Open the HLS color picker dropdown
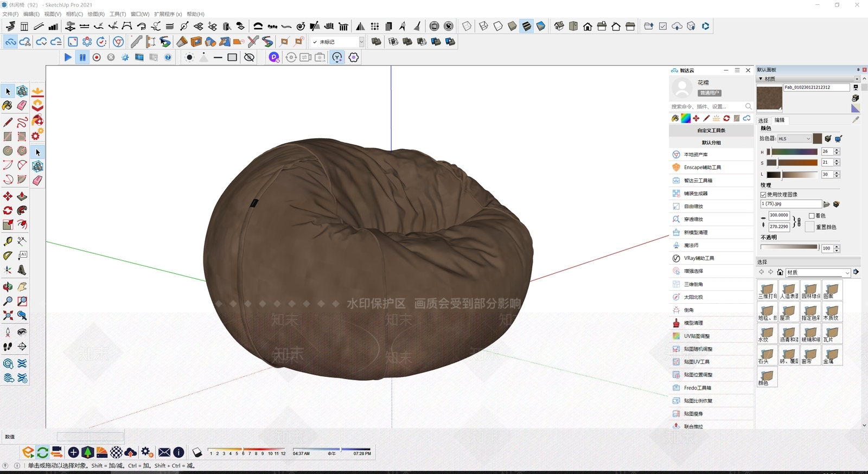Viewport: 868px width, 474px height. 794,139
